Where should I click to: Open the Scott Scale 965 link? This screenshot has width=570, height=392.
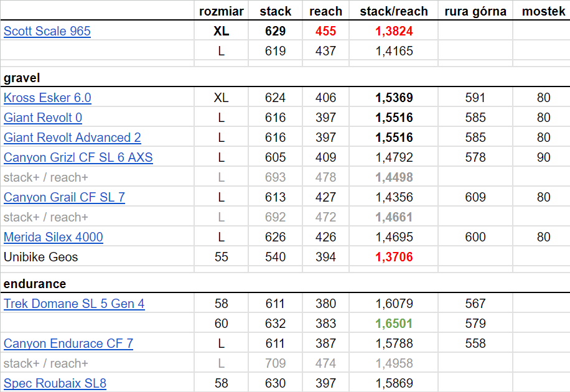click(47, 31)
